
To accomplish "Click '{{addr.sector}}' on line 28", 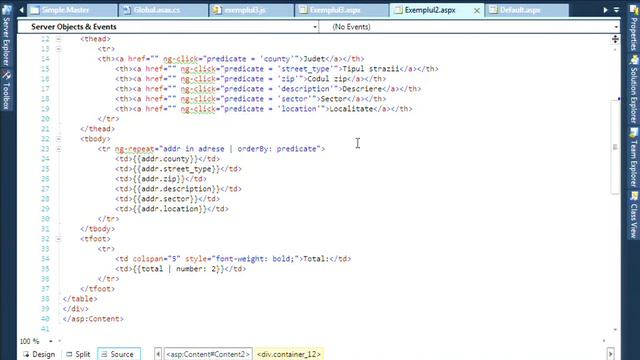I will 165,199.
